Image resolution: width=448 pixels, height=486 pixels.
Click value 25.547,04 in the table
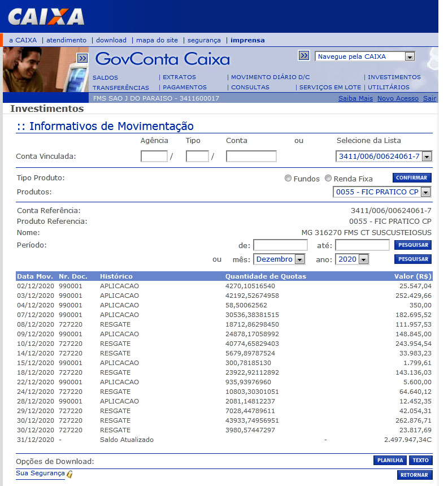tap(415, 286)
